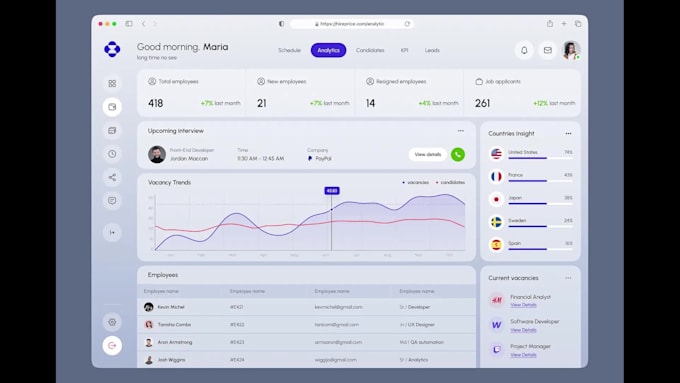
Task: Toggle candidates series in chart legend
Action: (x=450, y=183)
